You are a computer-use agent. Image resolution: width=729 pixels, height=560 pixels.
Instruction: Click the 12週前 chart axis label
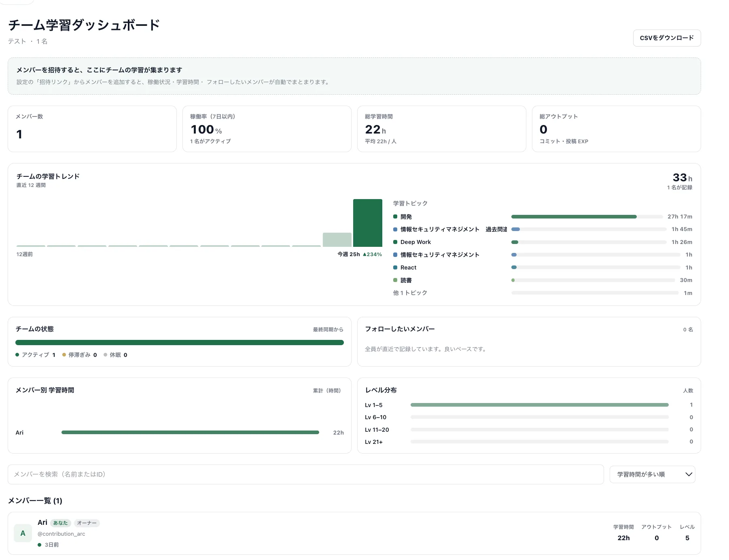click(x=25, y=254)
